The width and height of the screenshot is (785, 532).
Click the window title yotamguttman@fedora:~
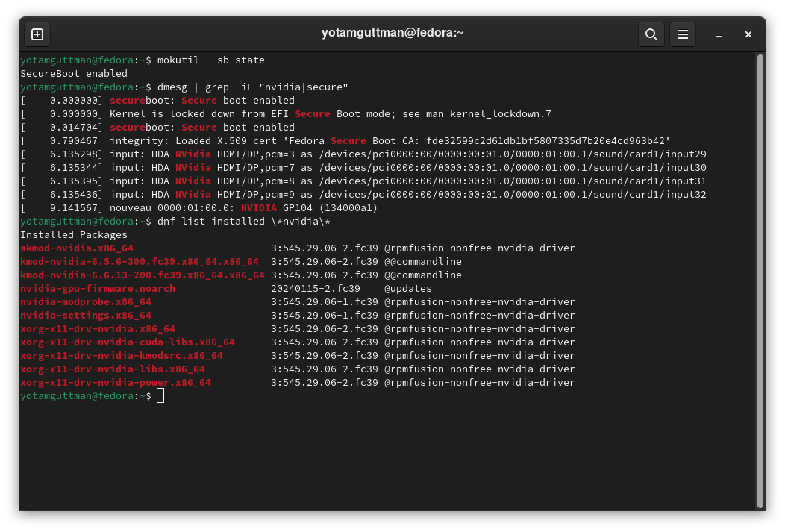392,33
